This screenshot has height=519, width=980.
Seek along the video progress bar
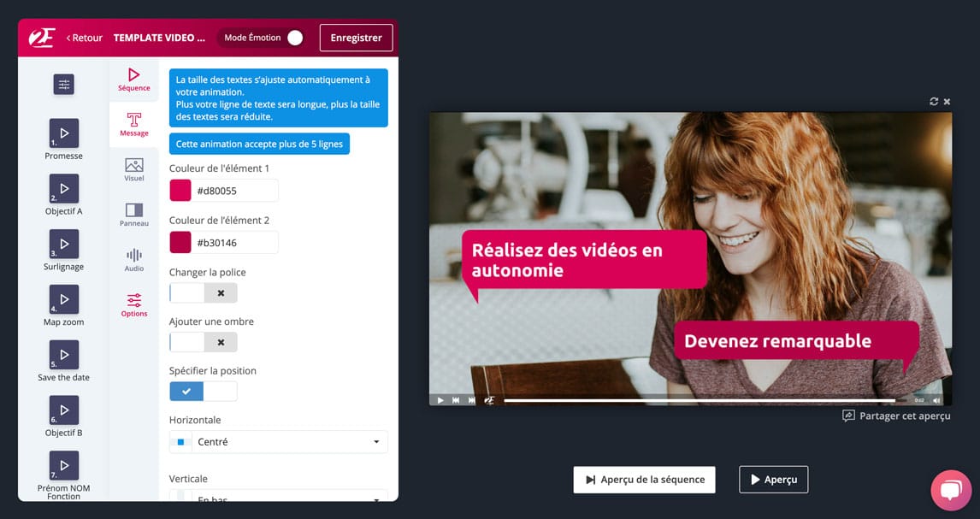[x=705, y=400]
